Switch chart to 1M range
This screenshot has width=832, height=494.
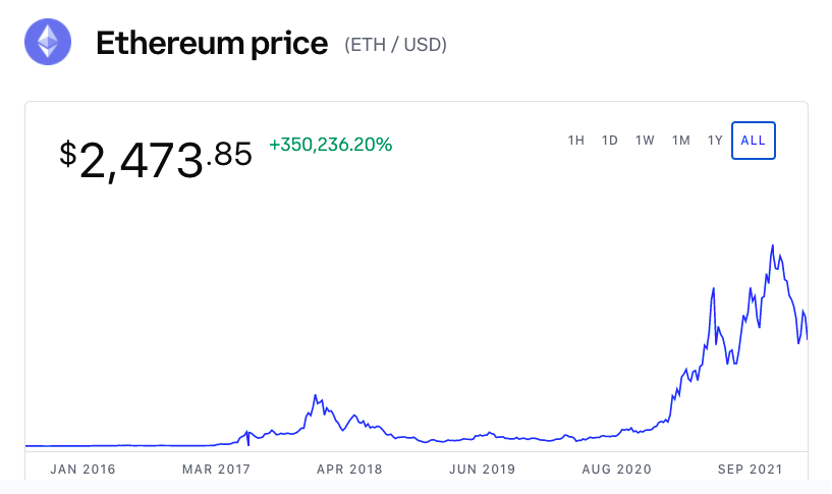tap(681, 141)
